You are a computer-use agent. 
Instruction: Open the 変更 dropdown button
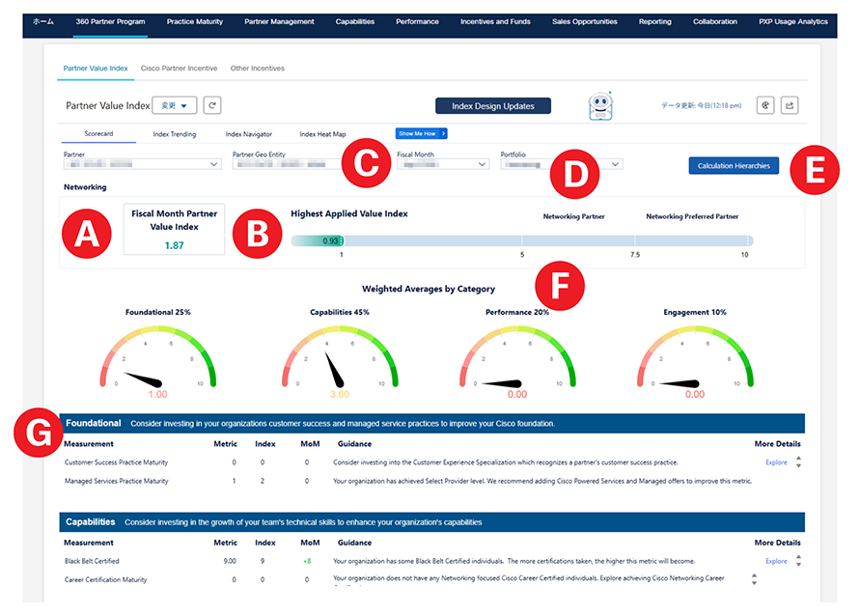click(x=175, y=105)
